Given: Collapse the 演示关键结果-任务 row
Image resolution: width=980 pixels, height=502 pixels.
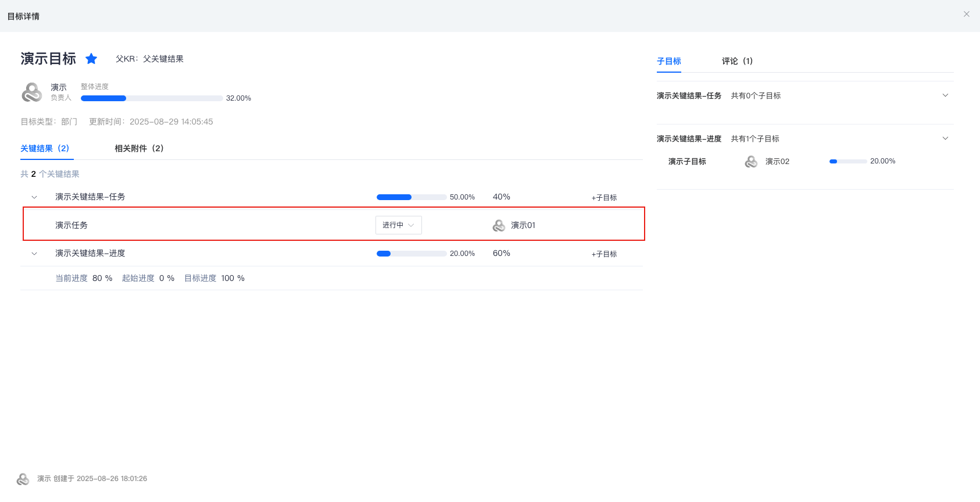Looking at the screenshot, I should [34, 197].
